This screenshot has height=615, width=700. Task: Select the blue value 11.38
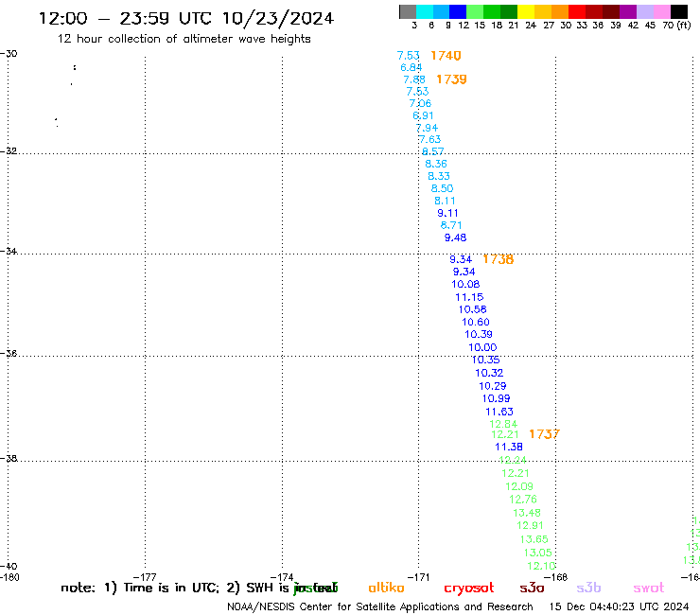tap(509, 447)
